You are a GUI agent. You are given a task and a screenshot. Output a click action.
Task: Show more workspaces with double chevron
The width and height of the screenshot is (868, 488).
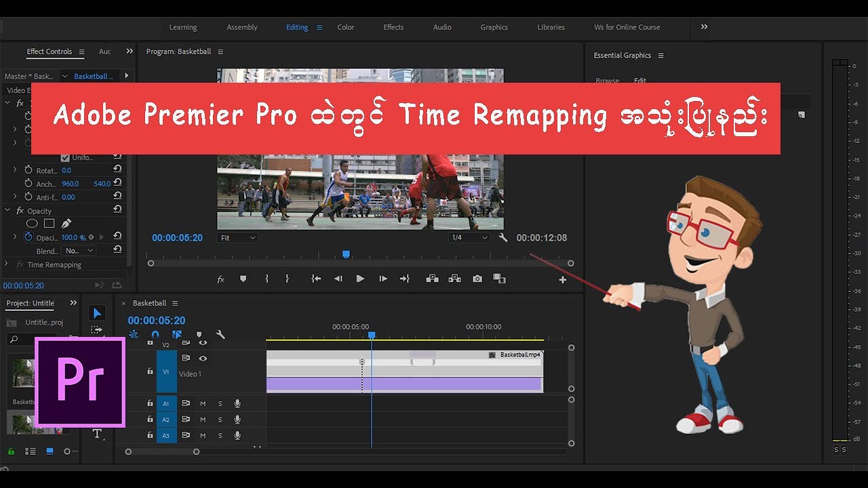coord(704,27)
